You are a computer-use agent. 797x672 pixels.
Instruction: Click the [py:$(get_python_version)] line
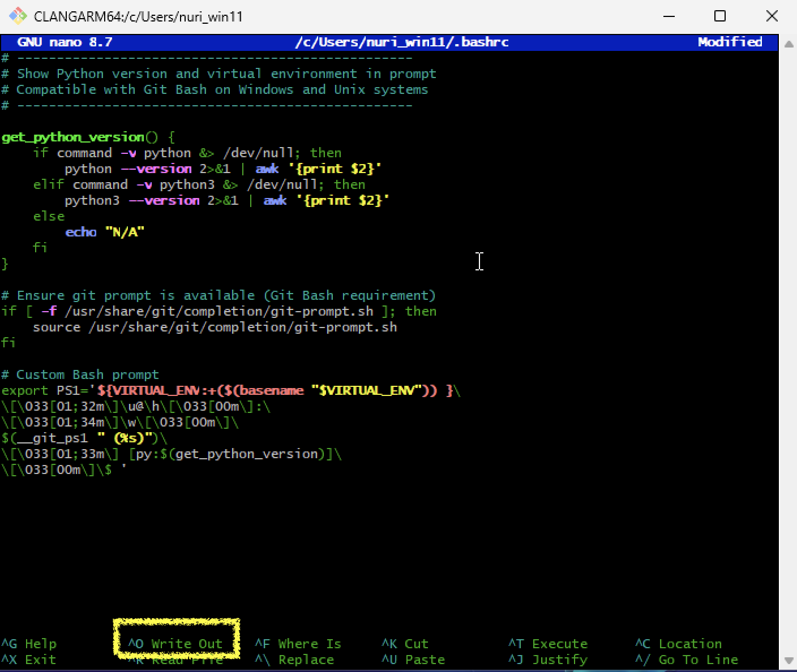click(x=172, y=454)
